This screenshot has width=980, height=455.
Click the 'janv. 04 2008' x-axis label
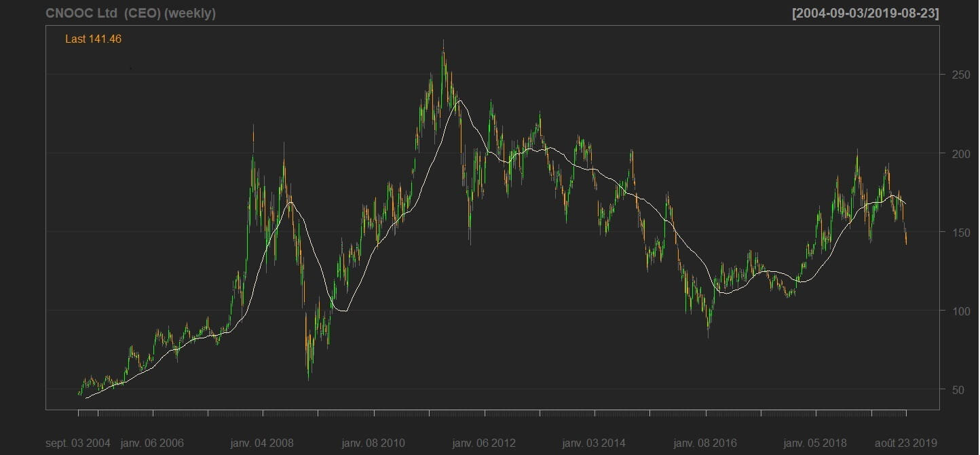[262, 443]
